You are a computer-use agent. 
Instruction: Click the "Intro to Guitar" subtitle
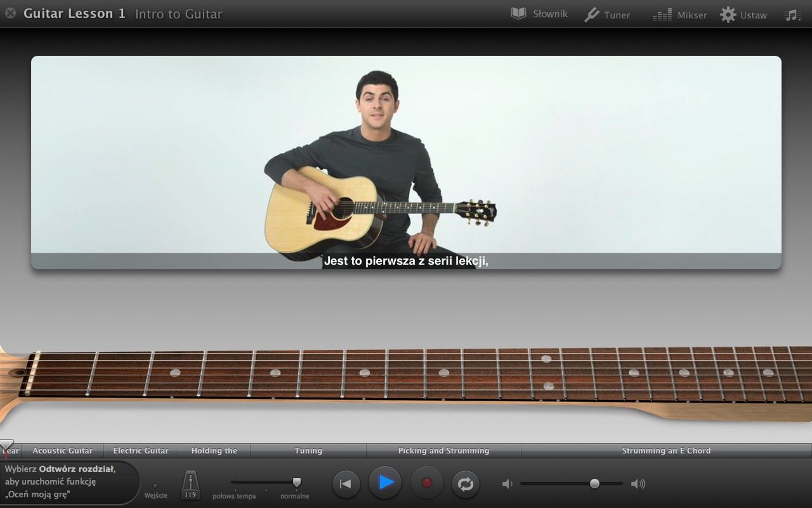coord(178,14)
